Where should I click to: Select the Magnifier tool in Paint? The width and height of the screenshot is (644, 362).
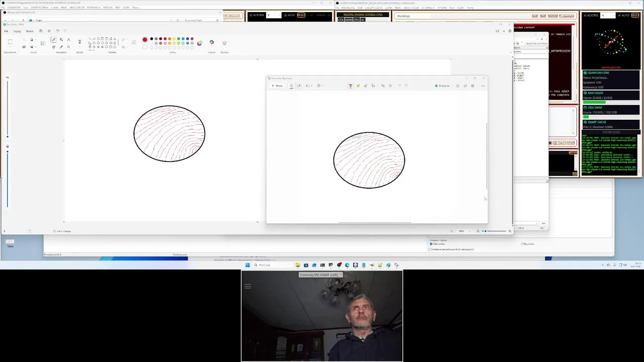pyautogui.click(x=69, y=47)
